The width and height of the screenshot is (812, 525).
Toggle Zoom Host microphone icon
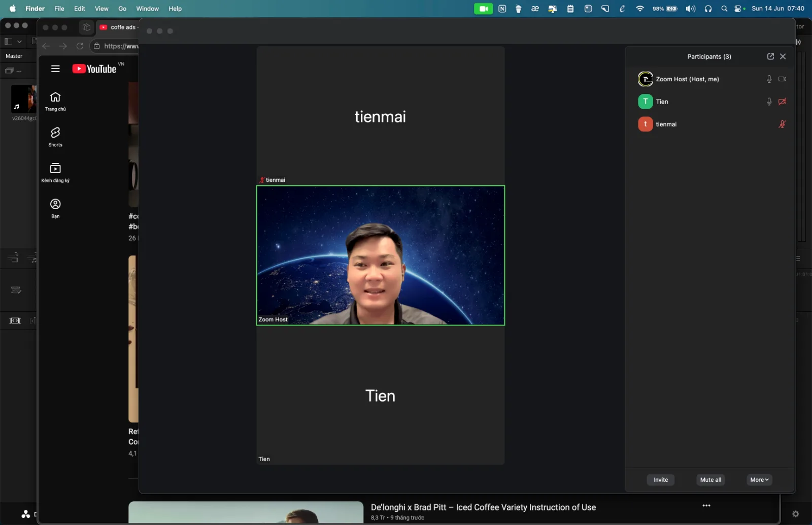pos(769,79)
